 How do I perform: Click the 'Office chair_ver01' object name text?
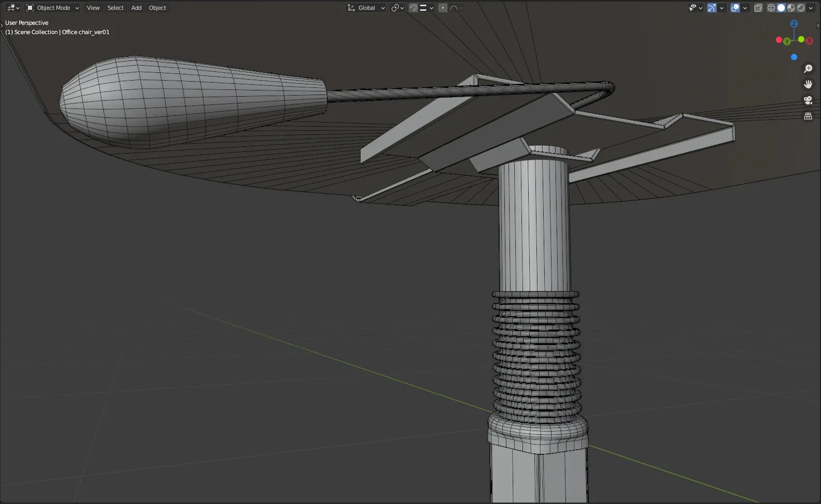tap(86, 32)
